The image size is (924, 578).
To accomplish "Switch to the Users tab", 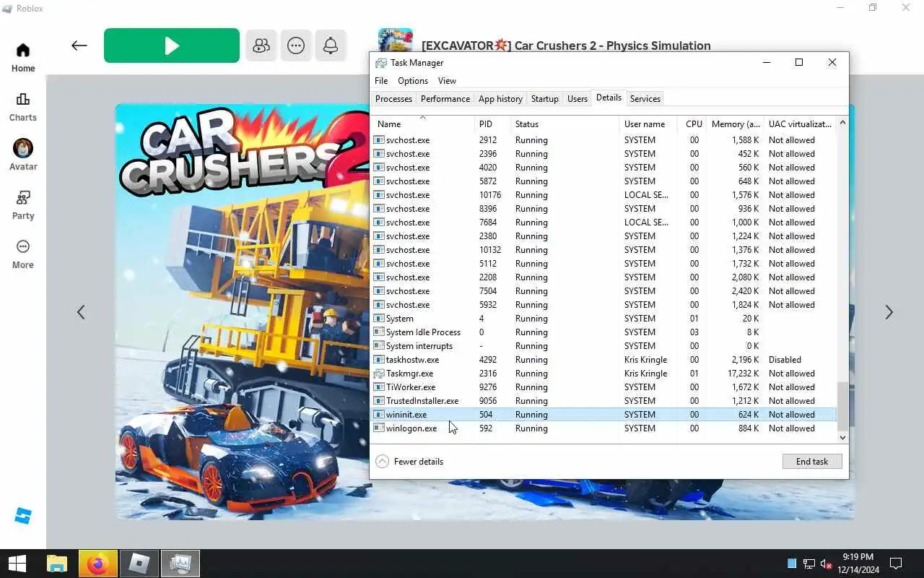I will [577, 99].
